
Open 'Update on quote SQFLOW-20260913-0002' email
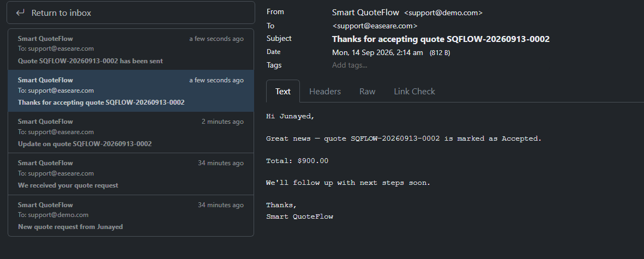pos(131,132)
